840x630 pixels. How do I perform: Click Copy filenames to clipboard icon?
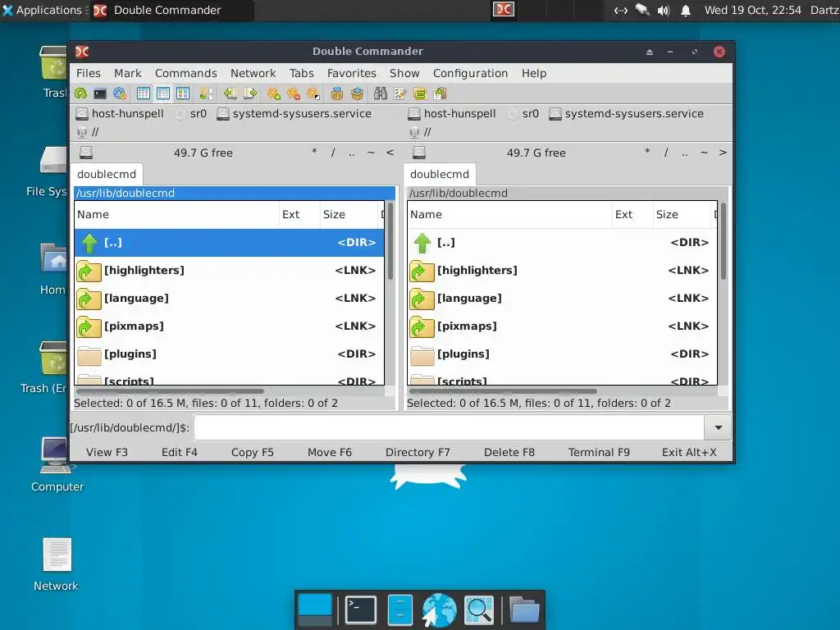point(440,94)
